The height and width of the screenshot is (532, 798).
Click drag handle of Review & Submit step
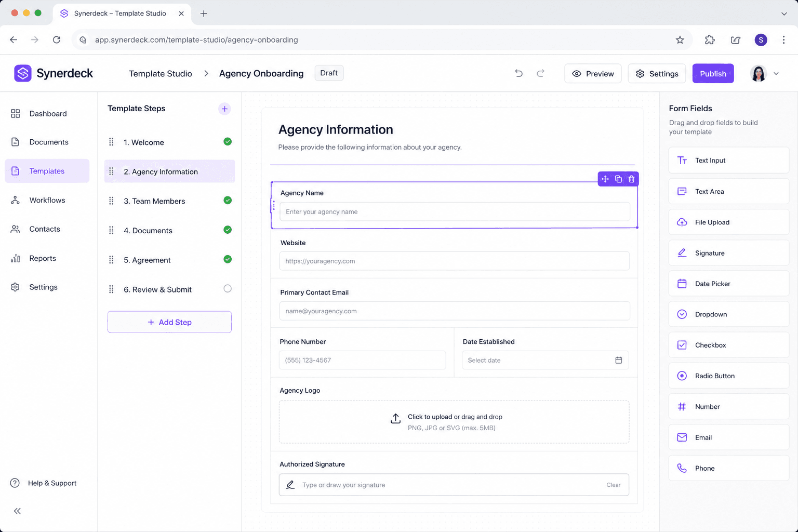[111, 289]
